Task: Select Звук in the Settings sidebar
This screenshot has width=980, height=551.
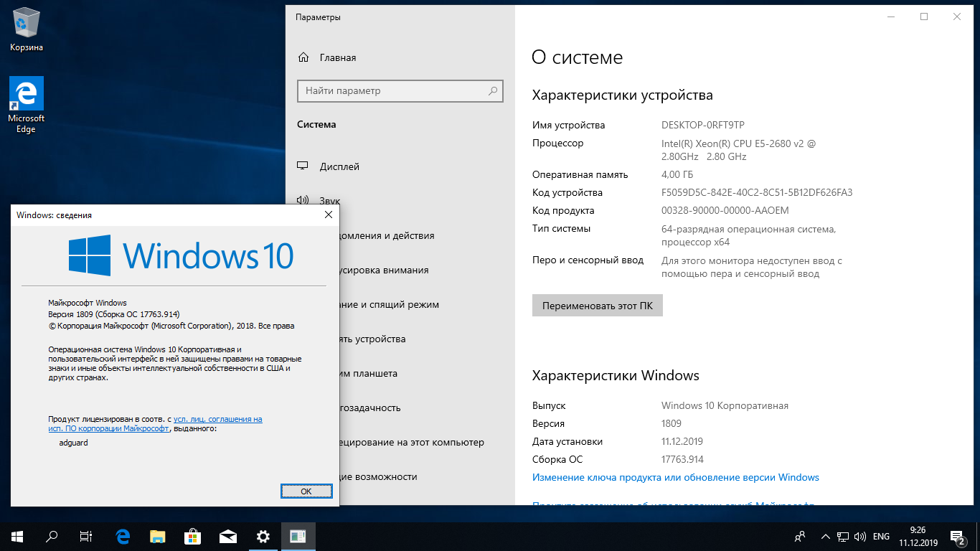Action: pyautogui.click(x=400, y=201)
